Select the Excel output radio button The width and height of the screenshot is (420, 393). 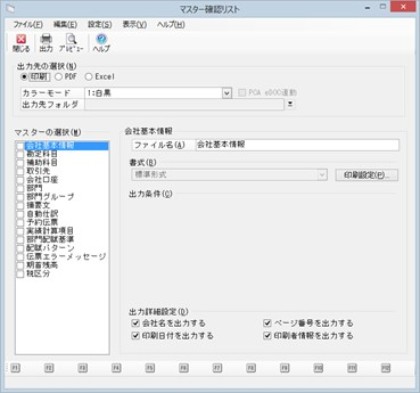pos(88,77)
